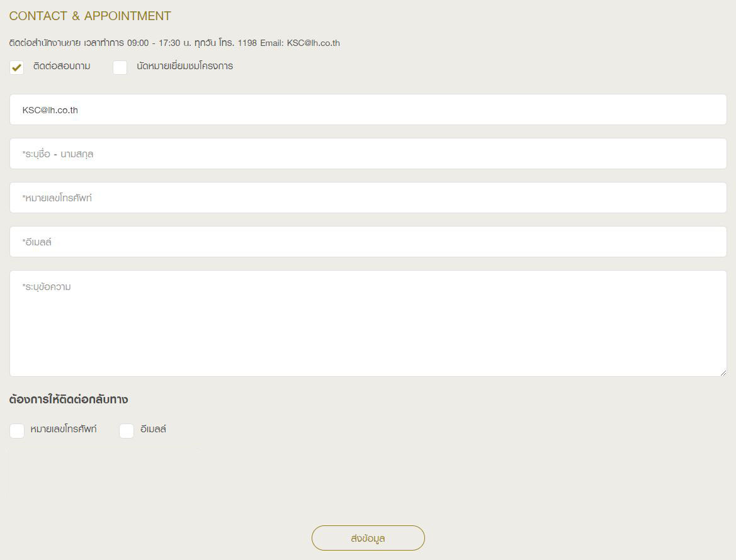Click the CONTACT & APPOINTMENT heading
736x560 pixels.
(90, 16)
